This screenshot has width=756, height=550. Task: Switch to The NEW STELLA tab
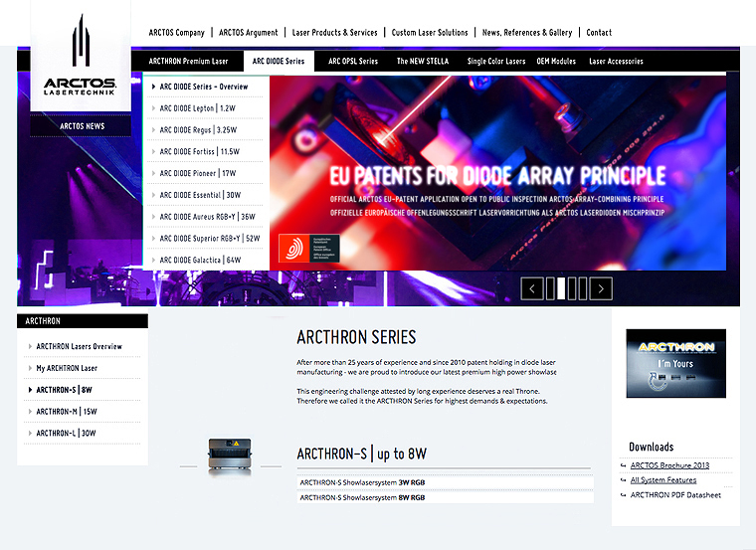tap(422, 62)
